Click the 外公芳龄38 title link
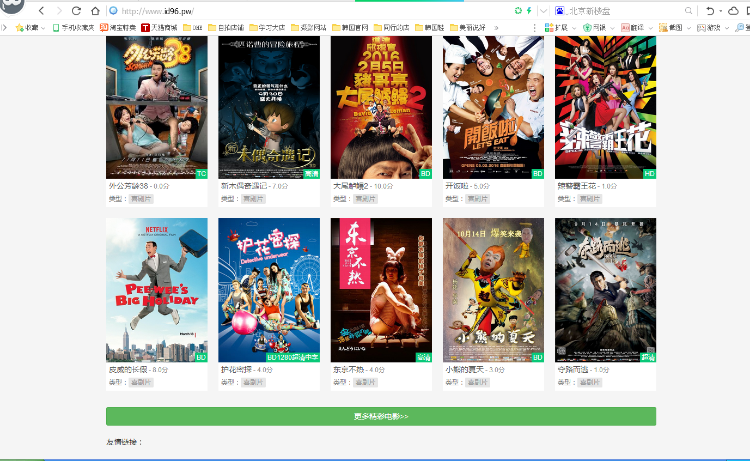The height and width of the screenshot is (461, 750). (129, 186)
